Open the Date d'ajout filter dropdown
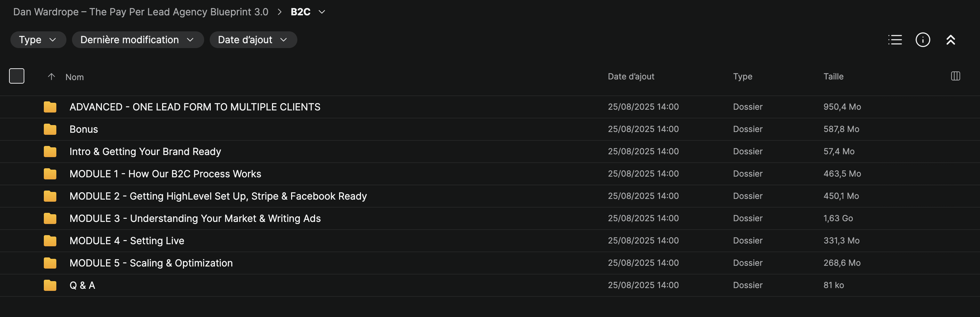Screen dimensions: 980x317 (253, 40)
